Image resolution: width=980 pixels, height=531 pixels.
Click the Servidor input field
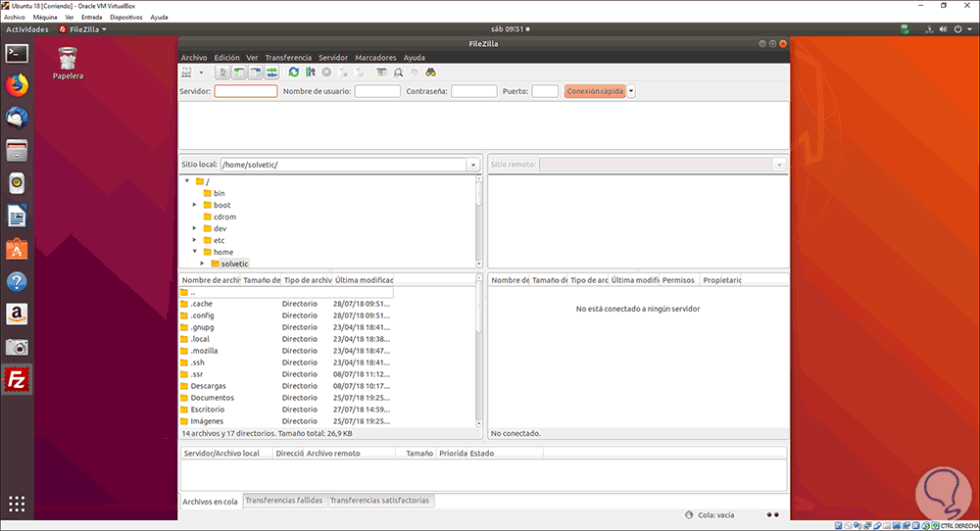(x=246, y=91)
